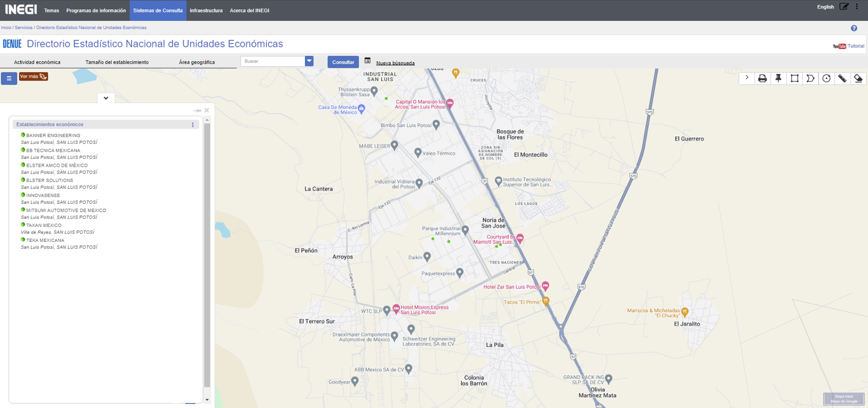The height and width of the screenshot is (408, 868).
Task: Select the rectangle selection tool
Action: (x=794, y=79)
